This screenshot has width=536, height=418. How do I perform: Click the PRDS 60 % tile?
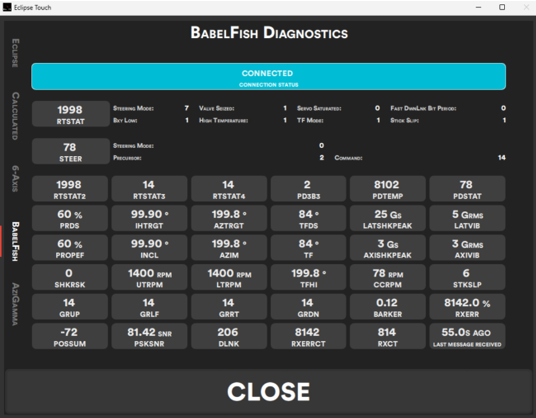[x=70, y=218]
